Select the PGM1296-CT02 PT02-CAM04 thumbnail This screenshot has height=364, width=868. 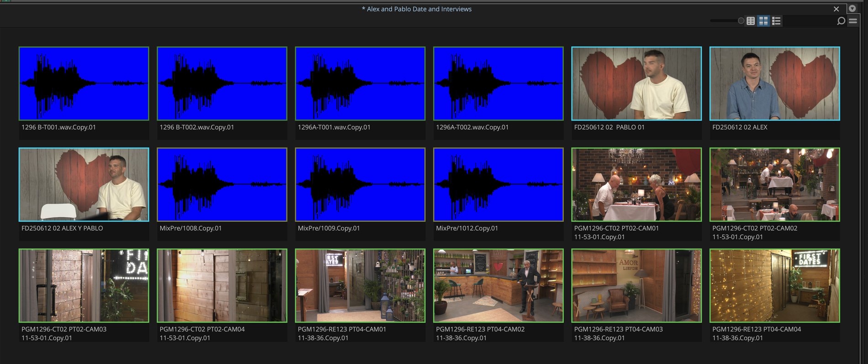(x=222, y=285)
